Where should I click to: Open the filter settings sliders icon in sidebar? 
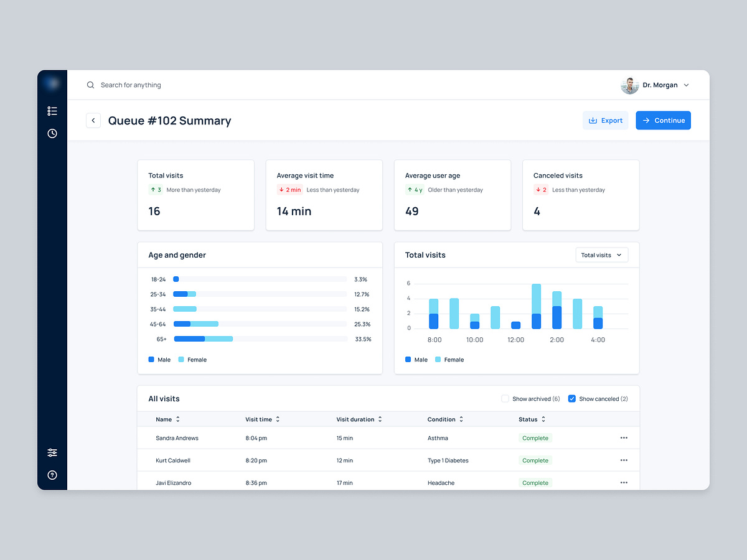(x=52, y=452)
